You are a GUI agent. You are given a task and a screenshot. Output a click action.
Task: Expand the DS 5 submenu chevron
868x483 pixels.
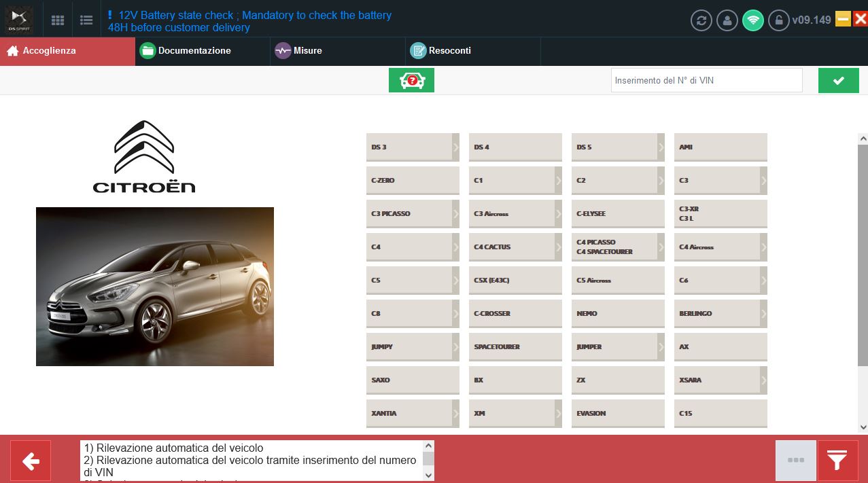661,147
